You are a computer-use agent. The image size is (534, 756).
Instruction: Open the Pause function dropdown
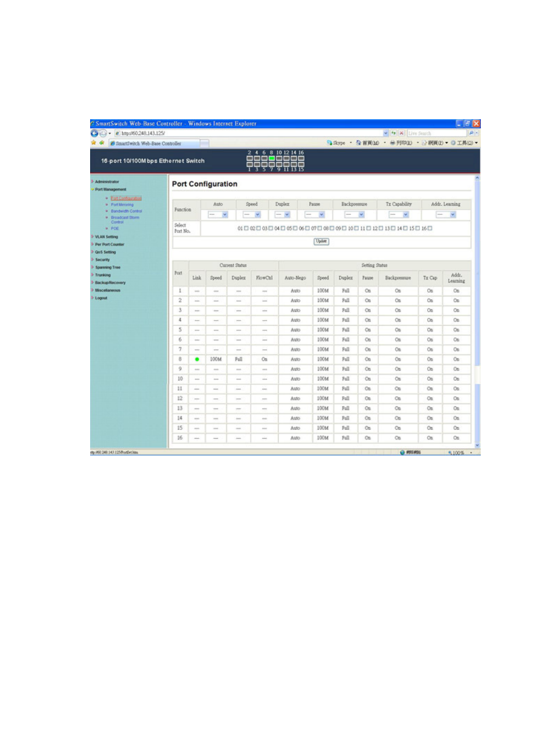point(315,215)
